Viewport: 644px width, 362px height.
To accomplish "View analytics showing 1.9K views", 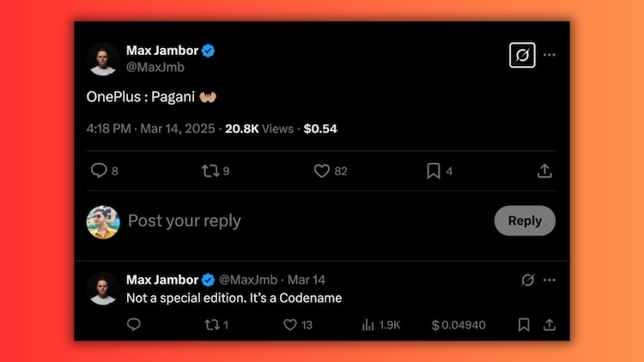I will (368, 324).
